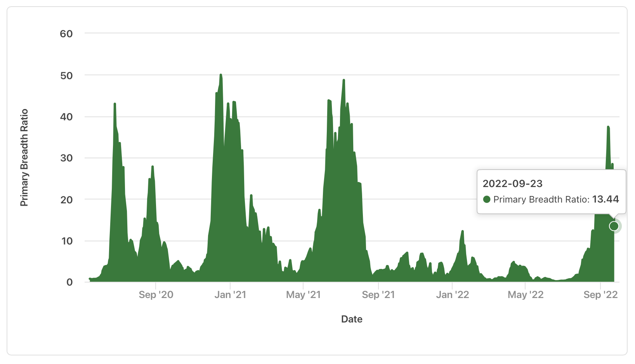
Task: Click the y-axis value 20
Action: (x=66, y=199)
